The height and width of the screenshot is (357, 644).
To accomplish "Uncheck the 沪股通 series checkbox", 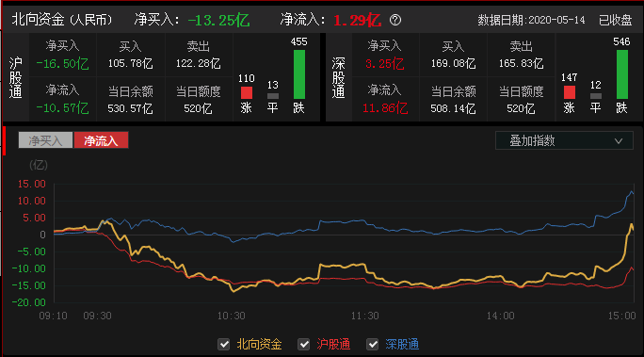I will (x=303, y=344).
